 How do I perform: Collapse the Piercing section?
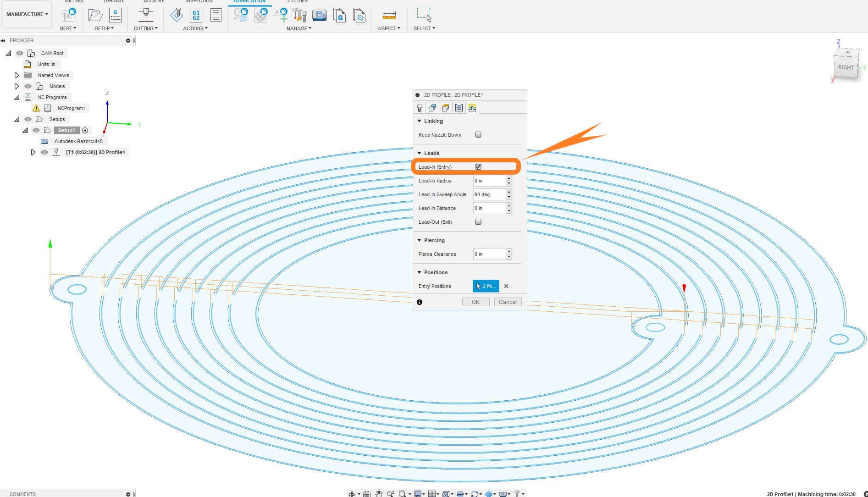[420, 240]
